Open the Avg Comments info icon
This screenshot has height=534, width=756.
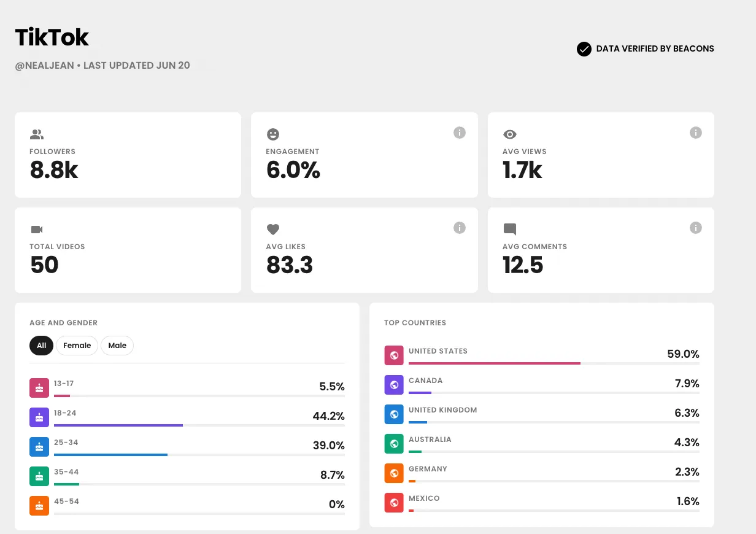695,228
